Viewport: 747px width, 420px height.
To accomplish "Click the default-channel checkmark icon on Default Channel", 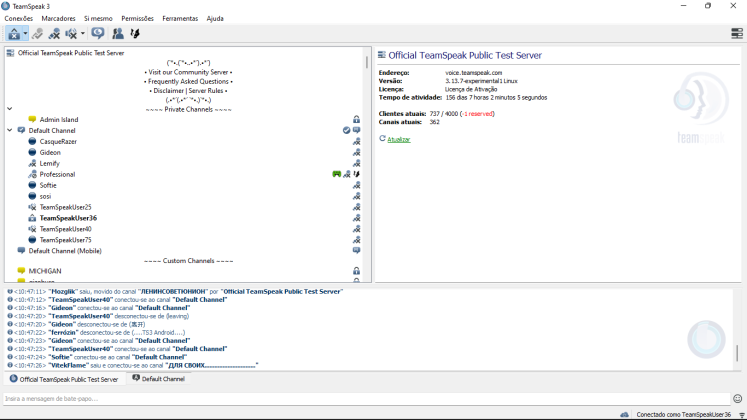I will pos(346,130).
